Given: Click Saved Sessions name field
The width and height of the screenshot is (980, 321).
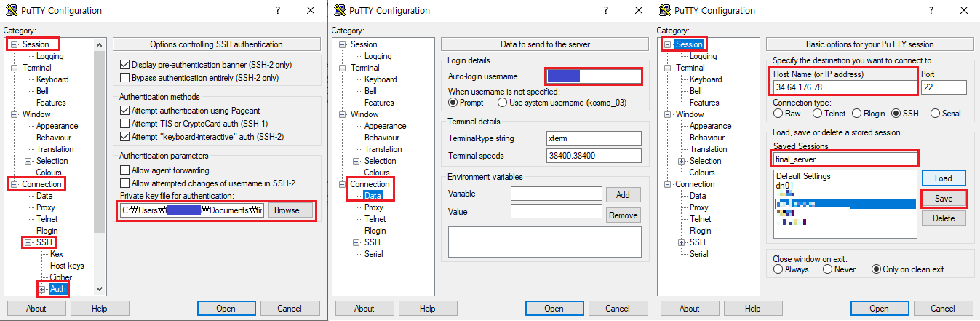Looking at the screenshot, I should pyautogui.click(x=844, y=158).
